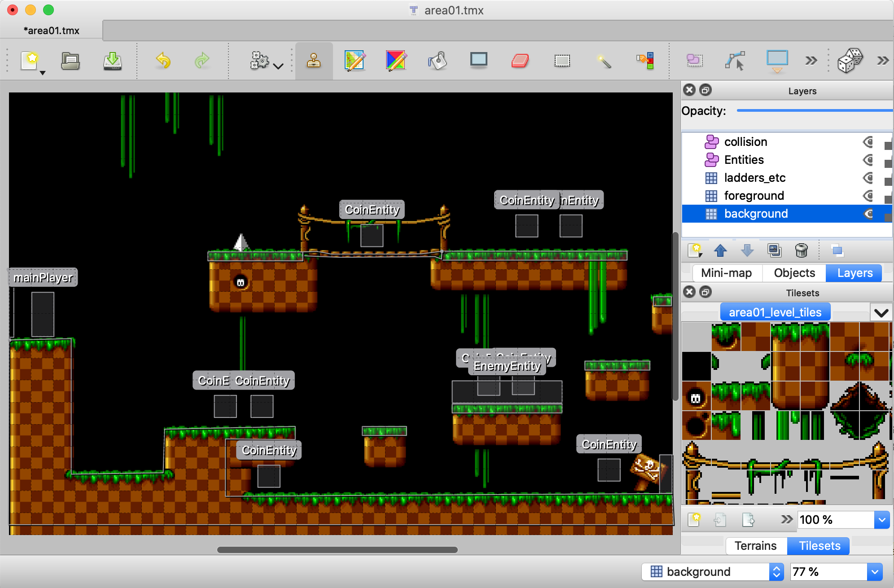Toggle lock on the foreground layer

click(888, 199)
